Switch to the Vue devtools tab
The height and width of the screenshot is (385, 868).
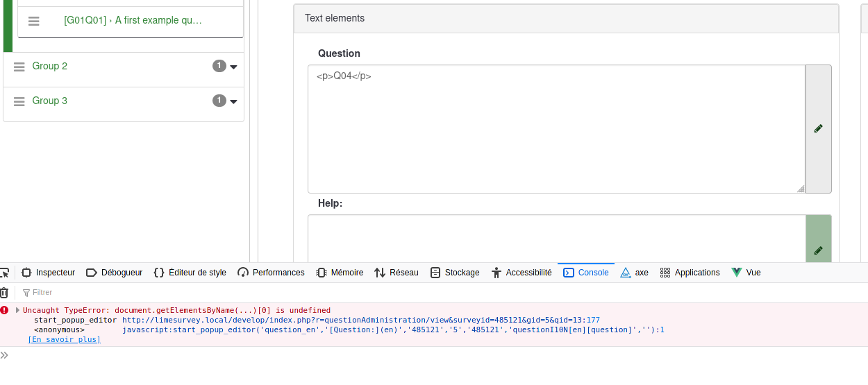tap(746, 273)
